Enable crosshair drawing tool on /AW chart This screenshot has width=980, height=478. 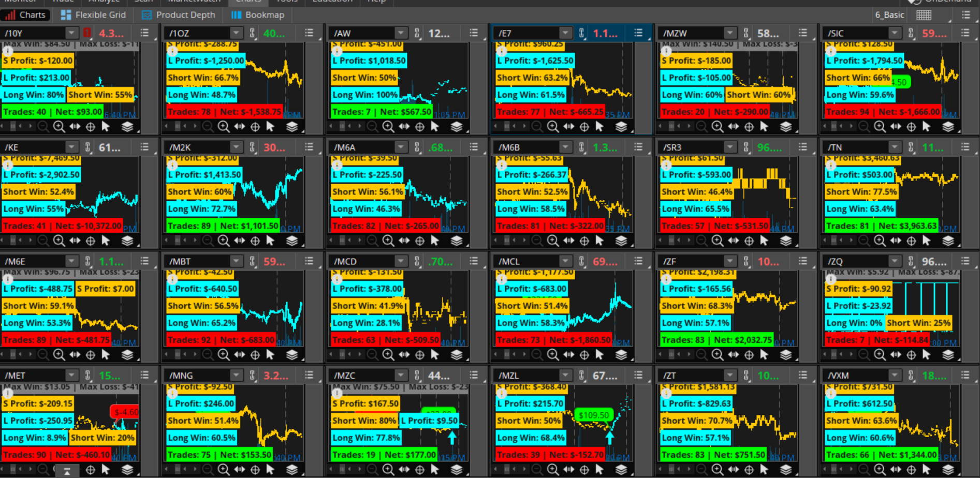click(420, 127)
